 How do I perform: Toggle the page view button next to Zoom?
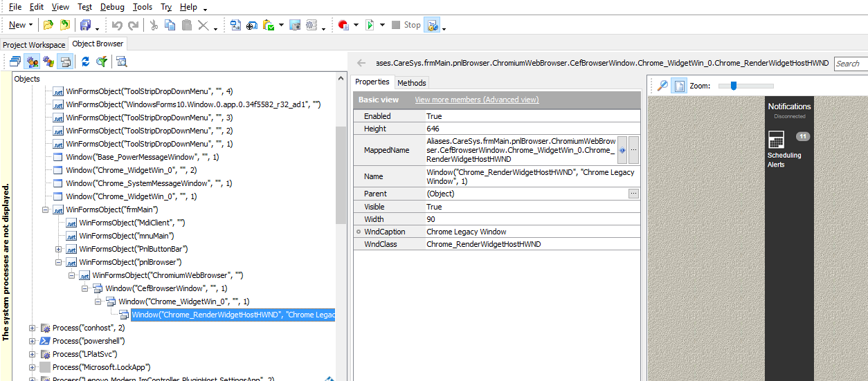(679, 86)
